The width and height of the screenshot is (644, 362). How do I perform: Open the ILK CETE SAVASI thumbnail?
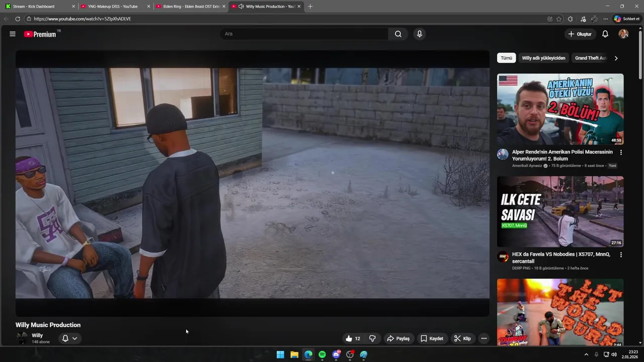pos(560,212)
